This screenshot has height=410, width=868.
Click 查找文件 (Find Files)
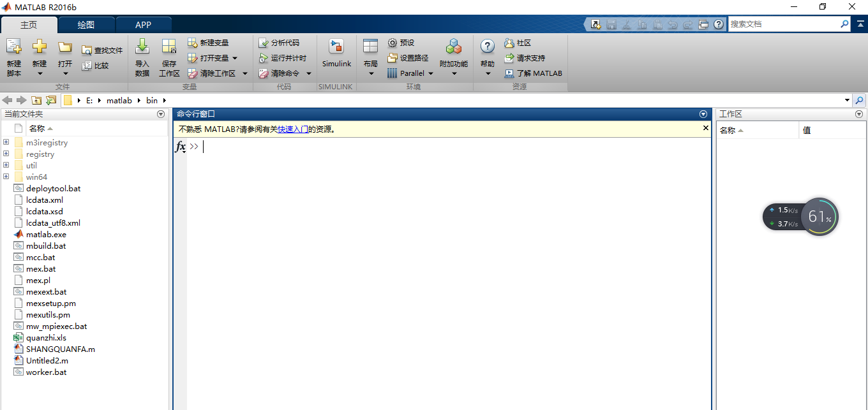click(102, 50)
